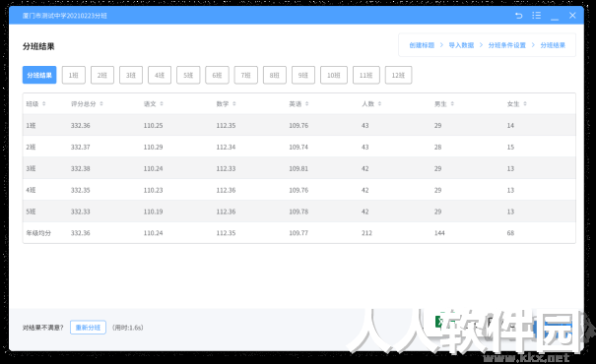
Task: Switch to the 3班 tab
Action: [x=131, y=75]
